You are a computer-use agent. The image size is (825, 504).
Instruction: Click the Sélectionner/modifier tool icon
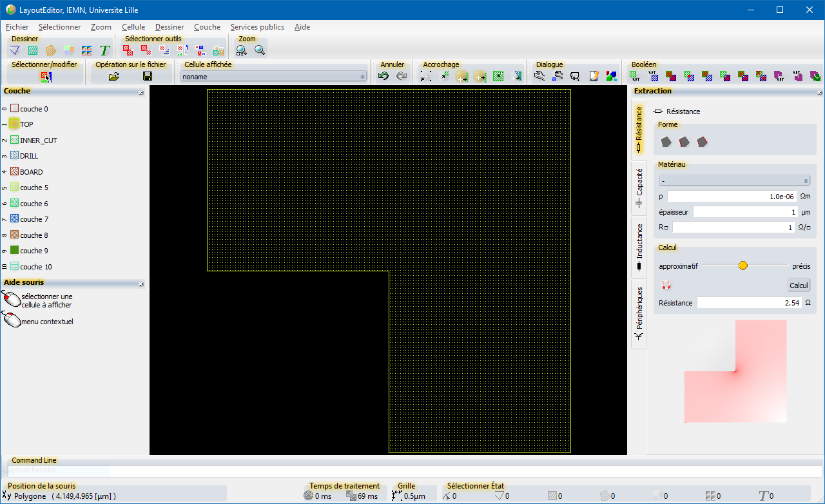46,76
